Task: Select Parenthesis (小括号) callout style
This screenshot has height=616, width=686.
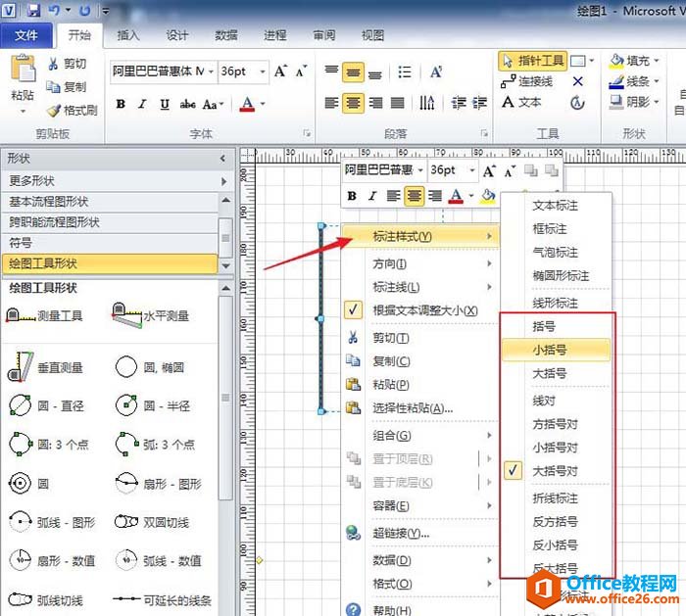Action: [556, 350]
